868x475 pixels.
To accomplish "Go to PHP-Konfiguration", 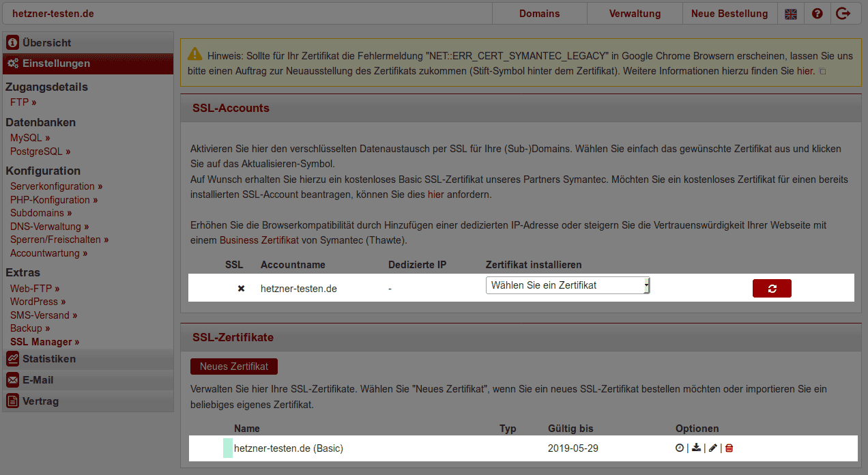I will coord(54,200).
